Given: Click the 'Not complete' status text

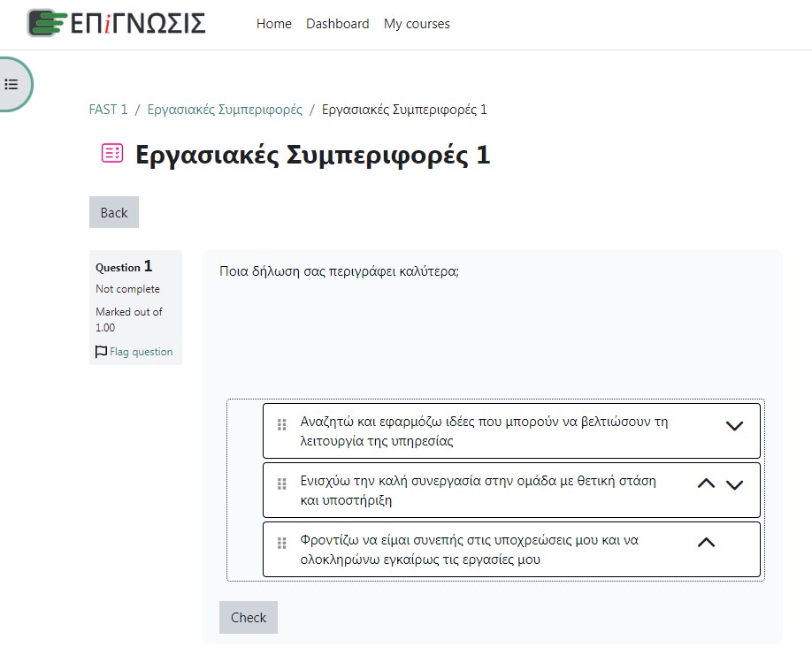Looking at the screenshot, I should point(127,289).
